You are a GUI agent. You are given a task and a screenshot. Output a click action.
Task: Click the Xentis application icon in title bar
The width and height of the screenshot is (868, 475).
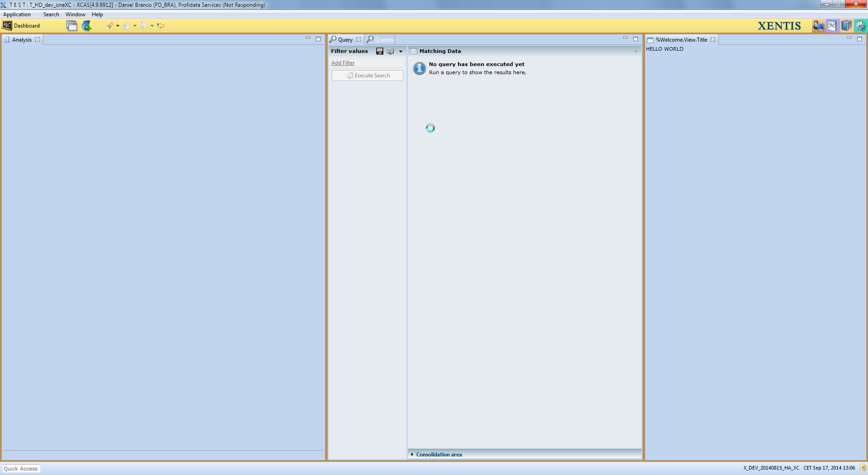pos(4,5)
